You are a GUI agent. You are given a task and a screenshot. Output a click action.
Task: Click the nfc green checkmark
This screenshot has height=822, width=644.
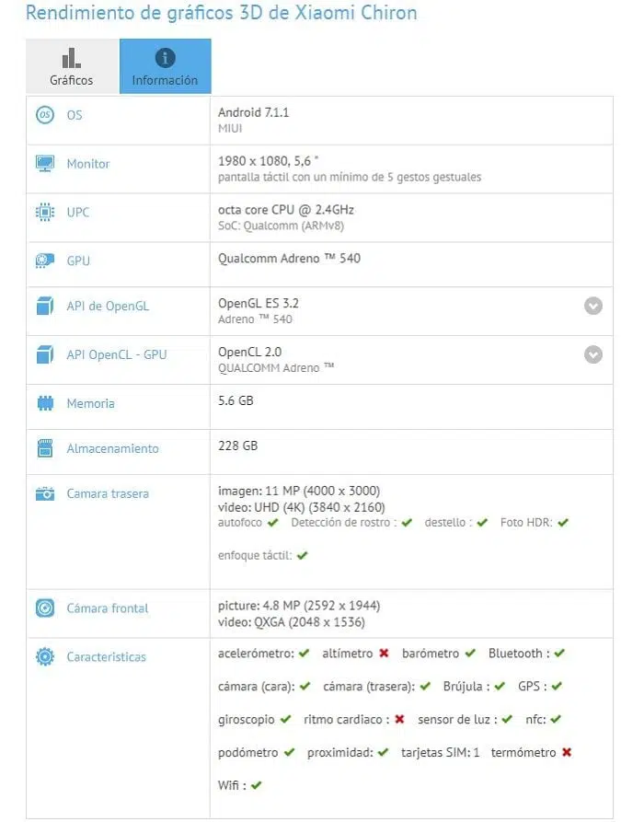556,719
